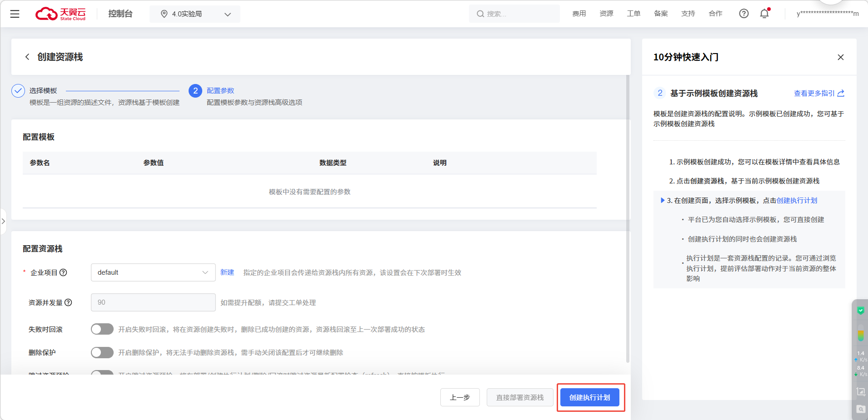Click the State Cloud logo
868x420 pixels.
click(60, 14)
